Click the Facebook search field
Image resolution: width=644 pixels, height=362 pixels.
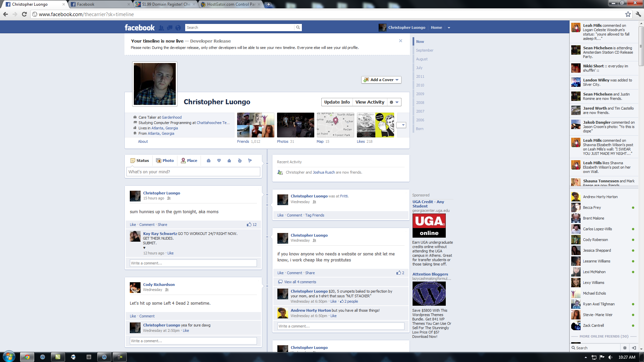coord(239,27)
